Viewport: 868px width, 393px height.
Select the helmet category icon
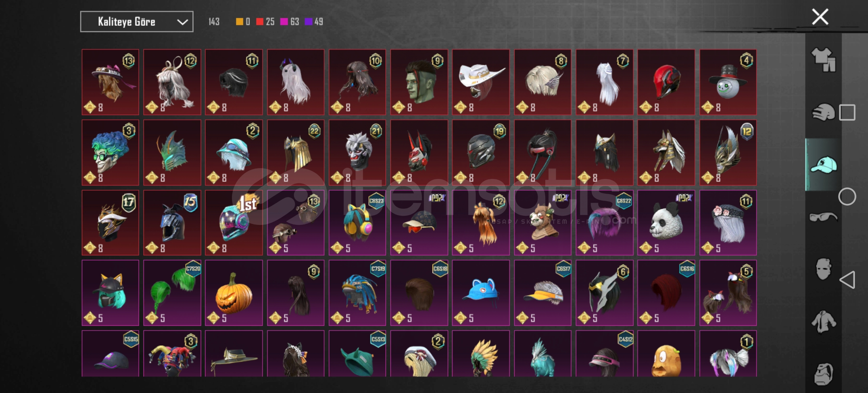pyautogui.click(x=823, y=112)
